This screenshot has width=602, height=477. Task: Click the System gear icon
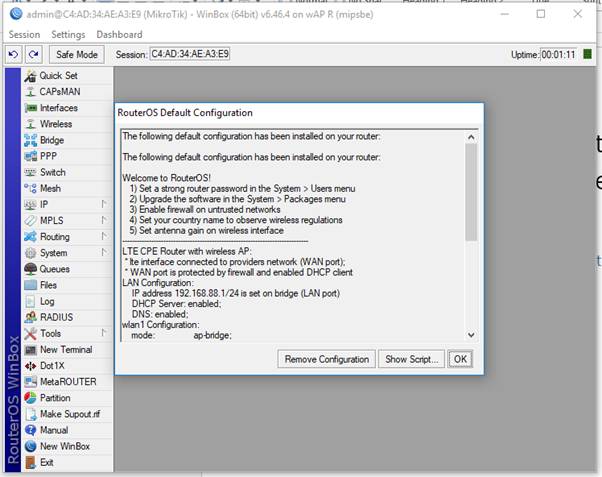(x=30, y=253)
